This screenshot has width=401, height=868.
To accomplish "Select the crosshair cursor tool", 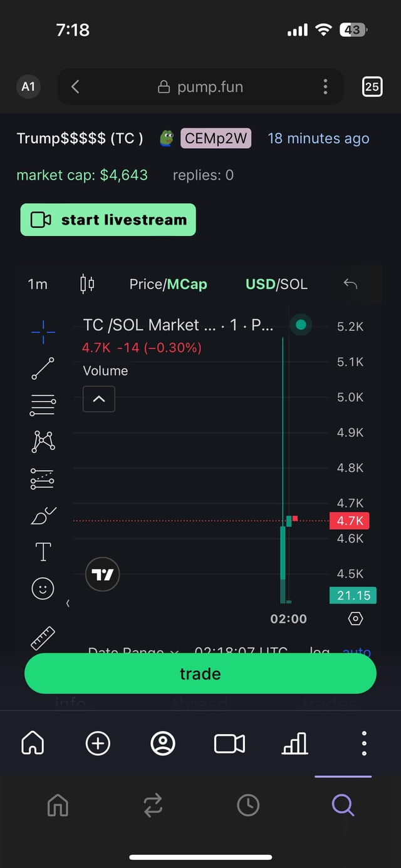I will [x=43, y=332].
